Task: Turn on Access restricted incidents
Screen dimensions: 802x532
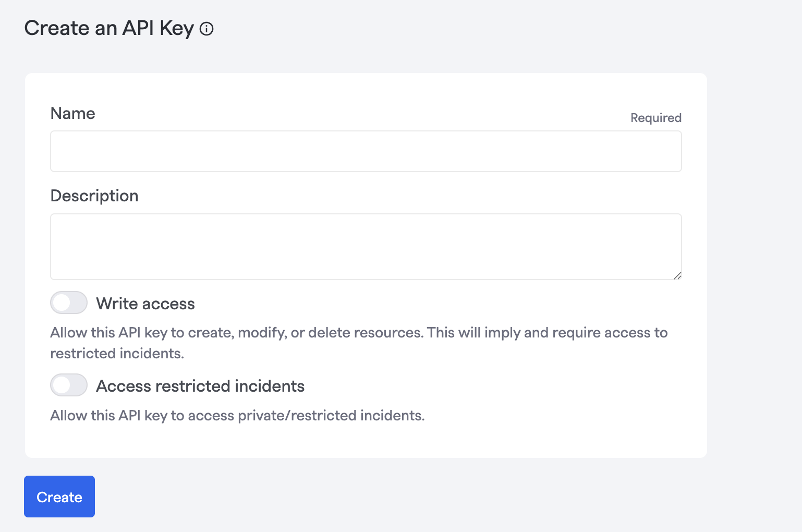Action: (68, 385)
